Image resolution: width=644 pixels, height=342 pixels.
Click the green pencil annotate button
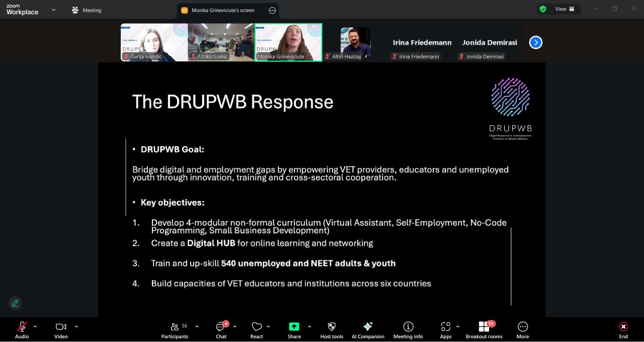point(15,303)
